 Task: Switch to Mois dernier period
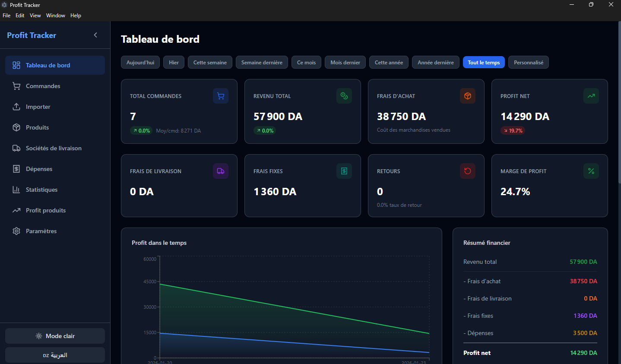pos(345,62)
